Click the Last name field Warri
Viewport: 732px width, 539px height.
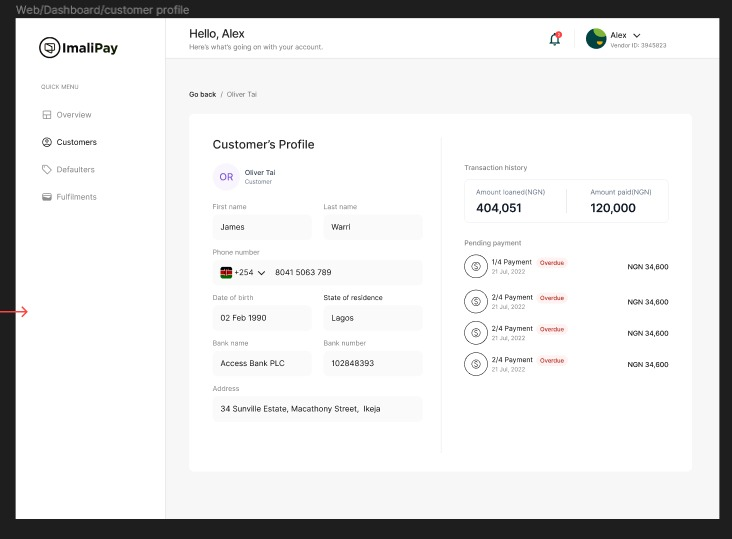coord(373,227)
